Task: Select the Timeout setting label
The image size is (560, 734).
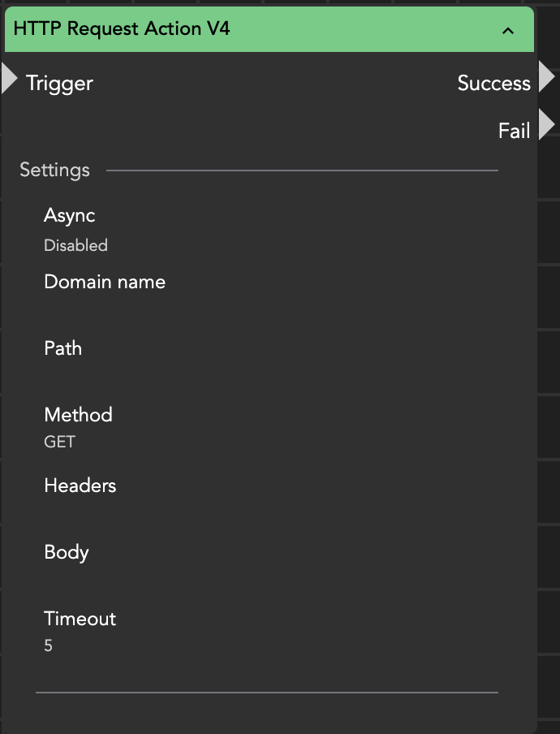Action: click(80, 619)
